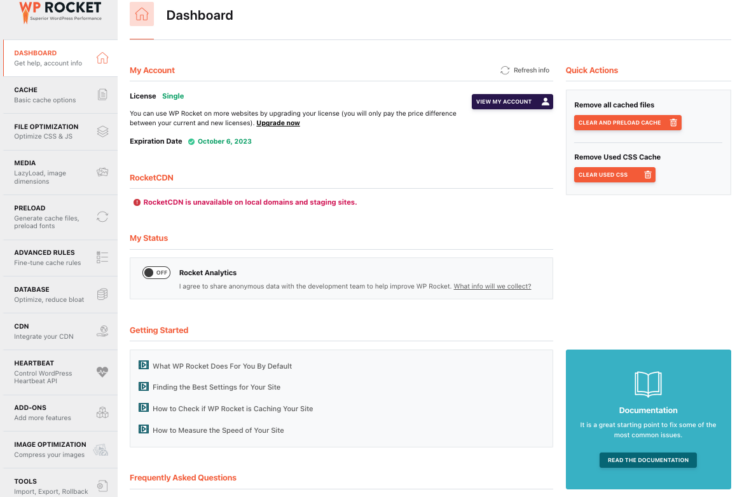Open Advanced Rules settings
Image resolution: width=742 pixels, height=497 pixels.
(x=60, y=257)
